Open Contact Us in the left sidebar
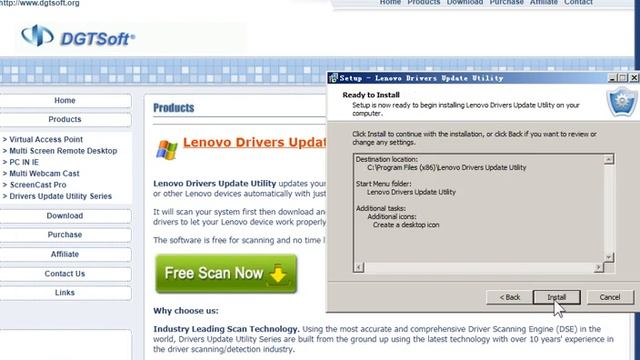The image size is (640, 360). pos(65,273)
